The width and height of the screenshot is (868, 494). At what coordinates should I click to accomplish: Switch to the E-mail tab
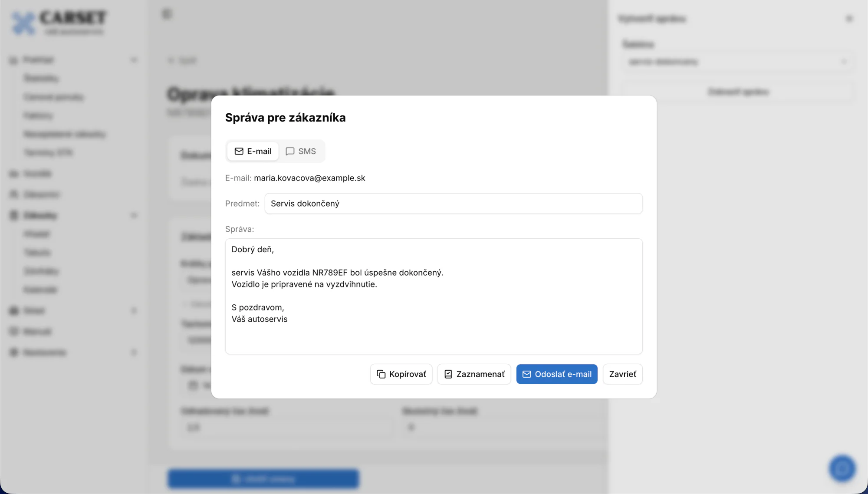[x=253, y=151]
